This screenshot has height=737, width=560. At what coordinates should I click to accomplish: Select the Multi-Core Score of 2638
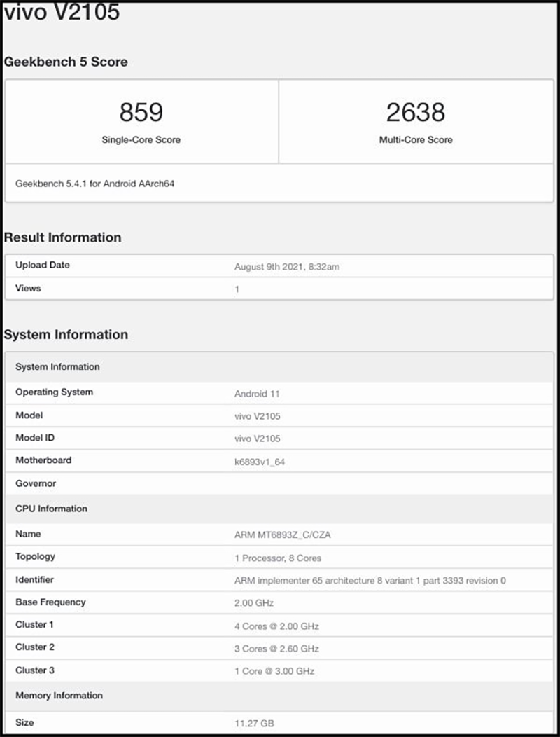416,112
